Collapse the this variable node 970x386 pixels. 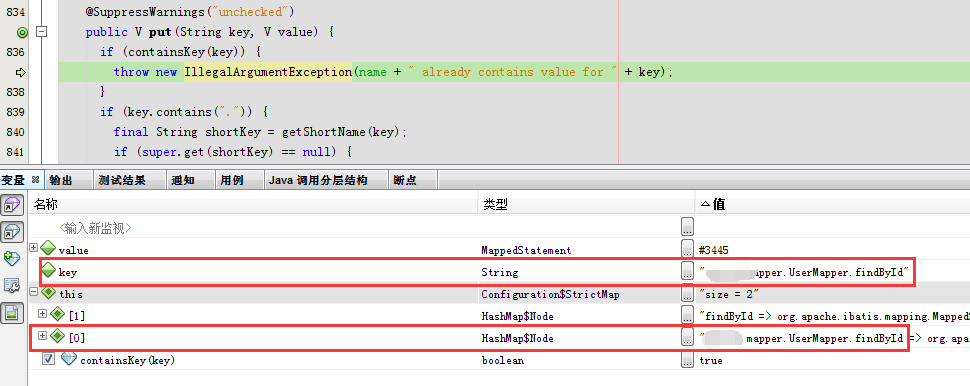(33, 291)
